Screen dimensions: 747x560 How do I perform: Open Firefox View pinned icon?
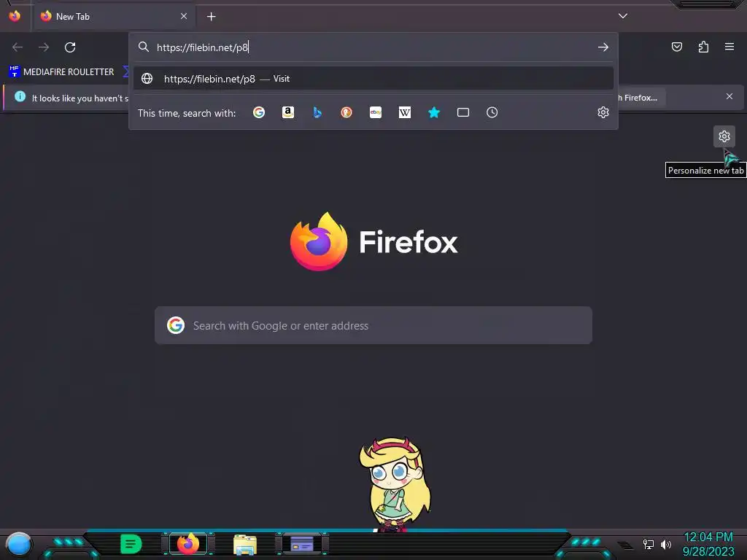15,16
